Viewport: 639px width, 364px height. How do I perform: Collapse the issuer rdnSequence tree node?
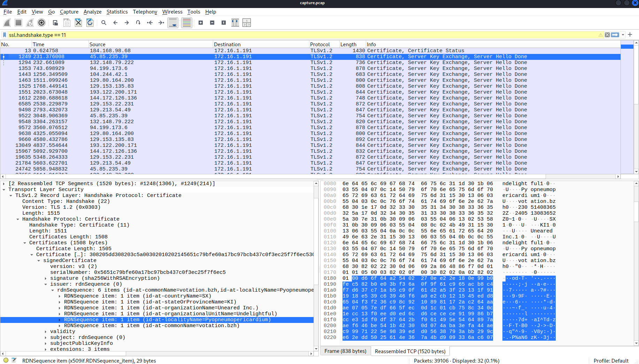[46, 284]
